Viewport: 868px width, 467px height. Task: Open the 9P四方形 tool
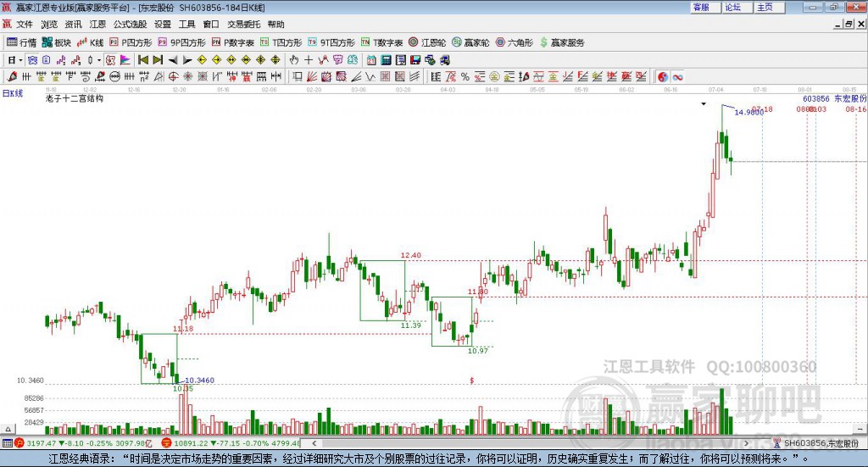tap(181, 42)
